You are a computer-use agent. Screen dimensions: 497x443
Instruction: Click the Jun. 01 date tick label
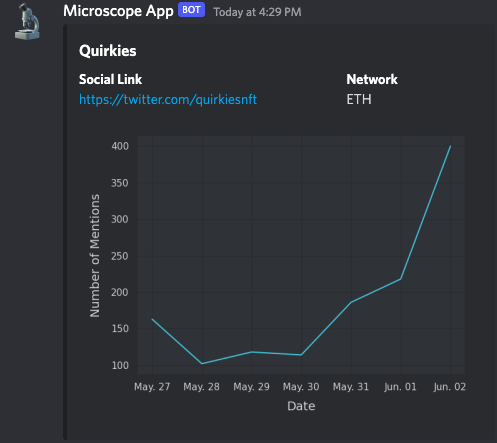pyautogui.click(x=400, y=387)
